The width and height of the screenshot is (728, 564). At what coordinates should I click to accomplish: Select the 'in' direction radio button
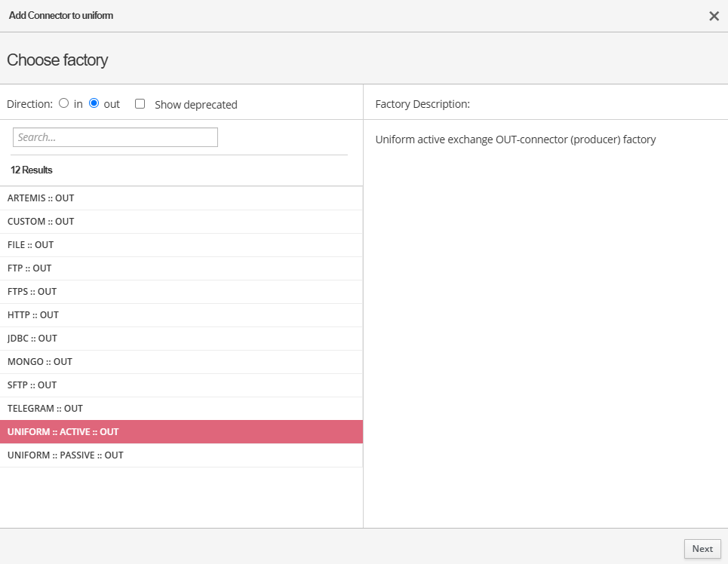pyautogui.click(x=64, y=103)
